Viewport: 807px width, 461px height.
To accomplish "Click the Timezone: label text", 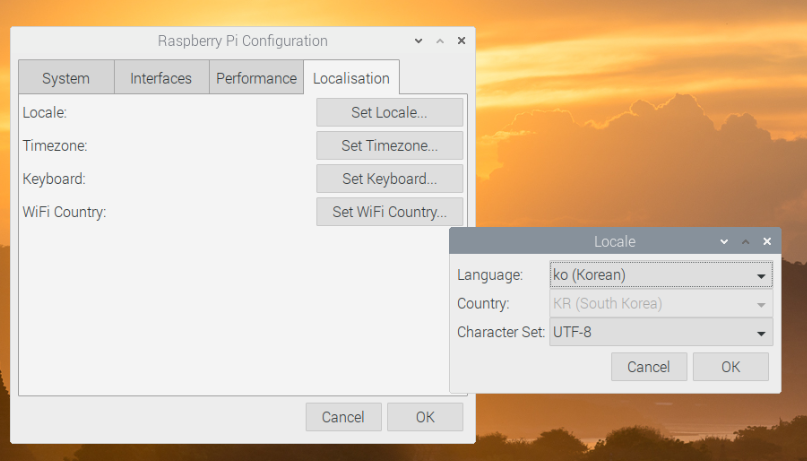I will [55, 146].
